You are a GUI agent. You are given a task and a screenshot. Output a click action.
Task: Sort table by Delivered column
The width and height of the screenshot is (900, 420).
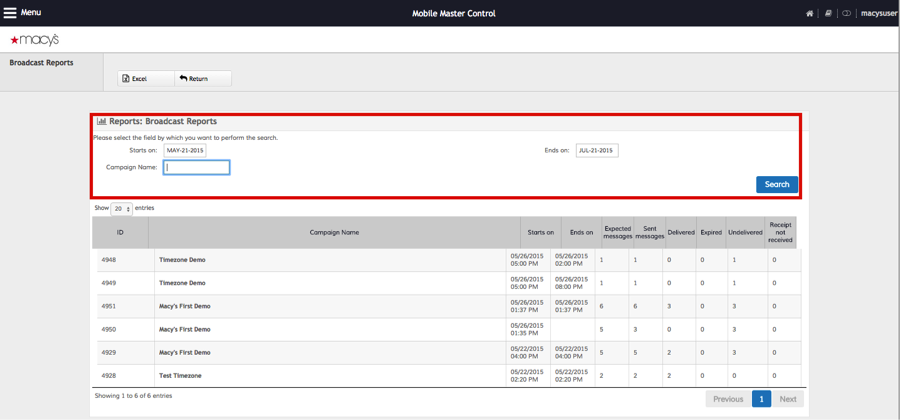pos(681,232)
